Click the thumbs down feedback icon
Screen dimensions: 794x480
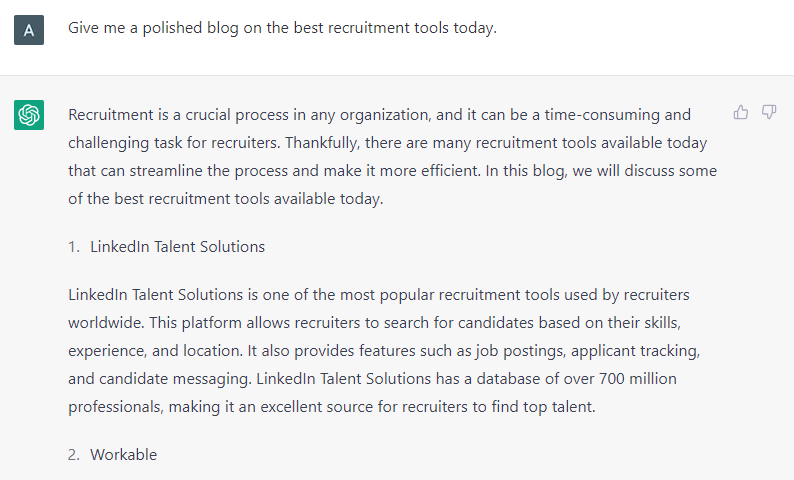point(769,112)
